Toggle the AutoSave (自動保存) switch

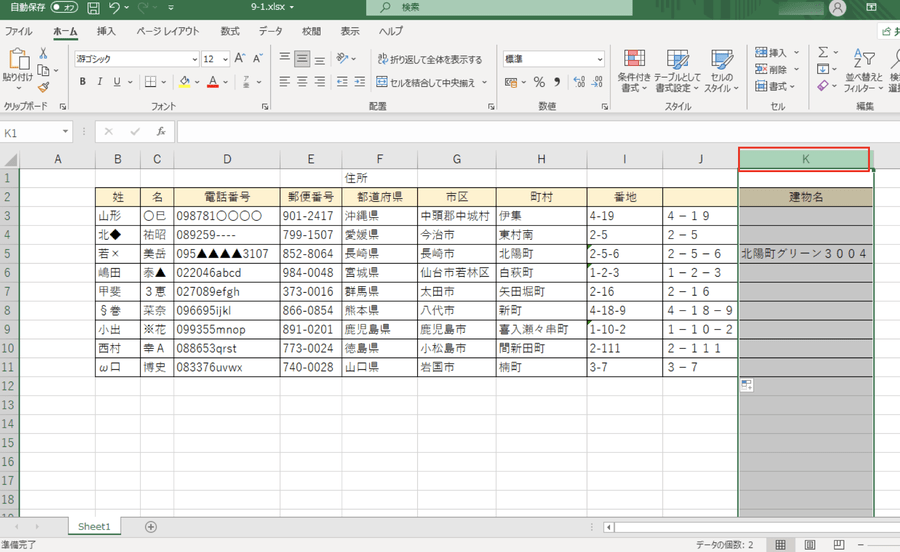[65, 8]
